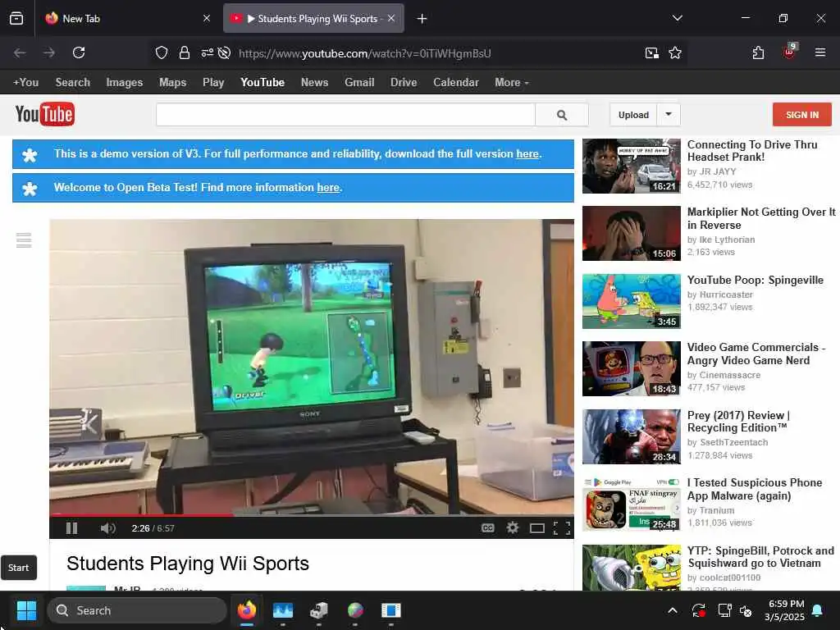Open Calendar in Google bar
This screenshot has height=630, width=840.
pos(456,83)
